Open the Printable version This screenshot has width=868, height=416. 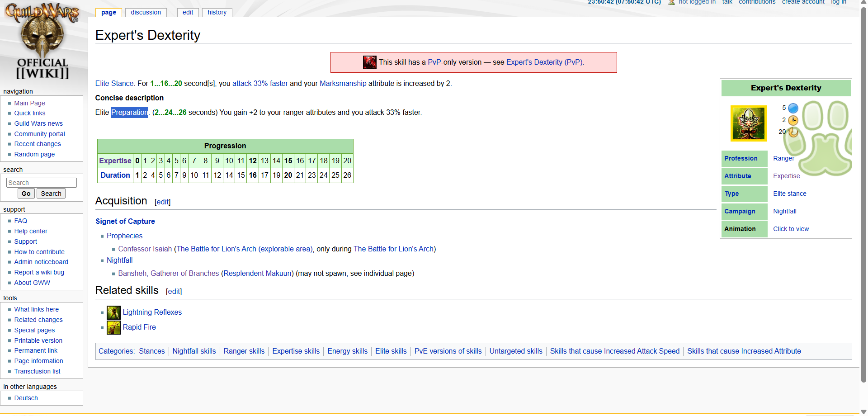point(38,340)
